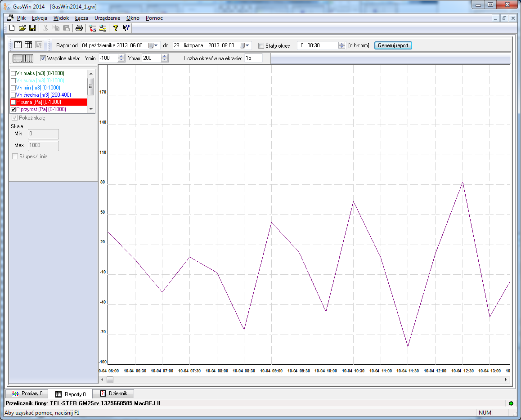Click the Ymax value field
521x420 pixels.
(x=152, y=58)
